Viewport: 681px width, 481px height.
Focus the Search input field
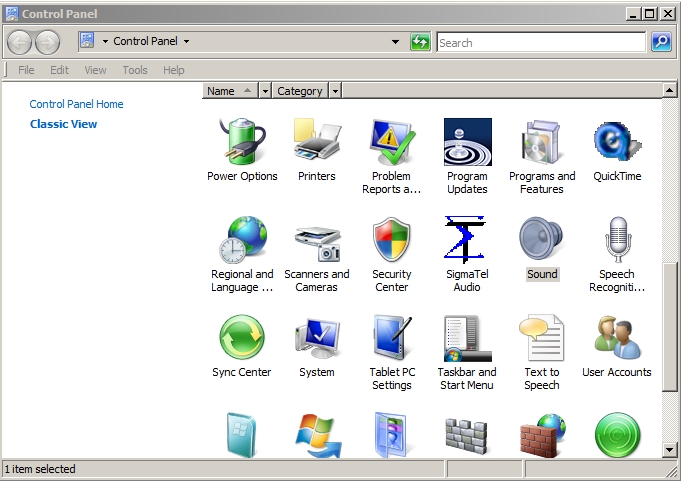coord(541,43)
